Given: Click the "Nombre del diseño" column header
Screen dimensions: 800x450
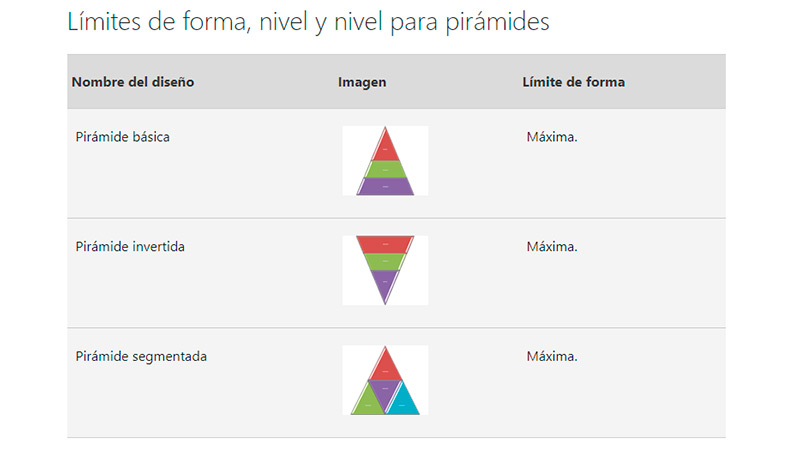Looking at the screenshot, I should pyautogui.click(x=133, y=82).
